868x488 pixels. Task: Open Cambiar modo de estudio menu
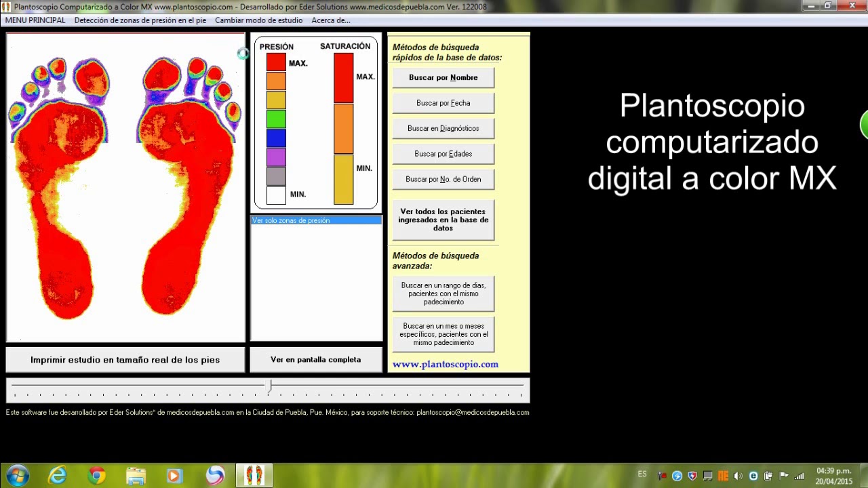[259, 20]
